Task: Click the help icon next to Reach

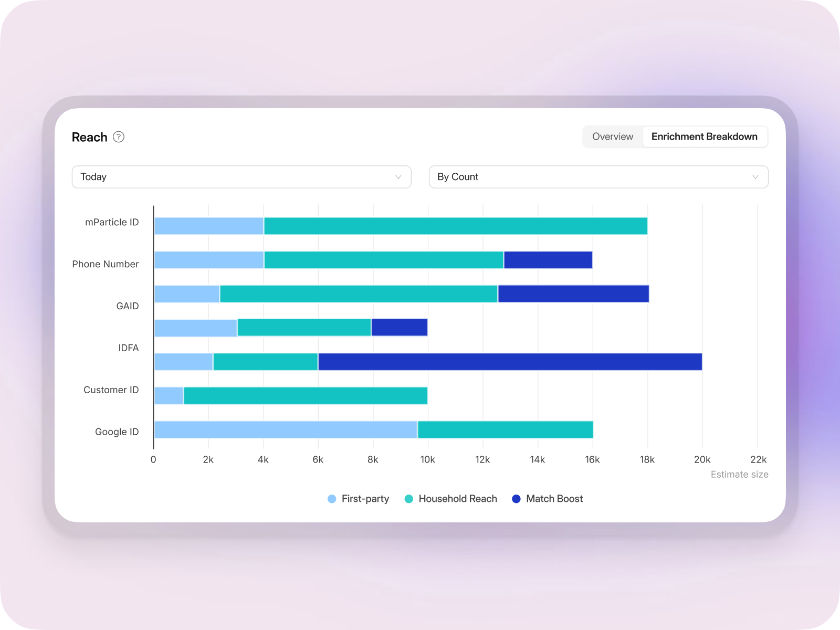Action: (x=119, y=137)
